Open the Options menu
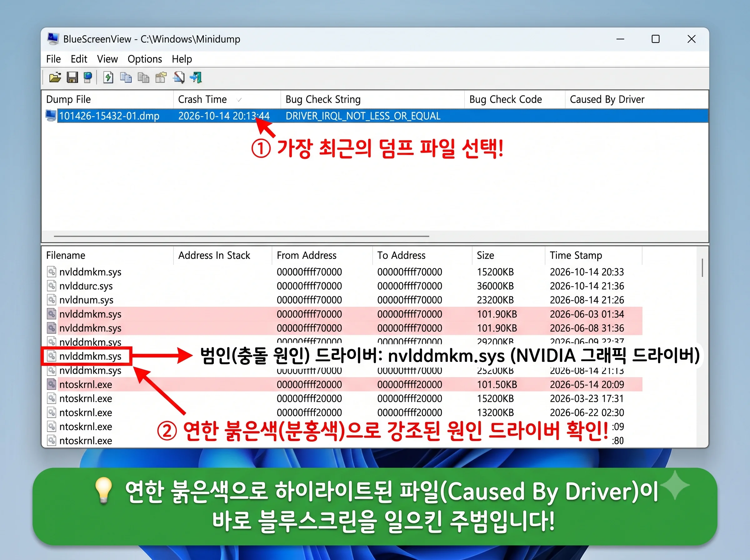 (145, 59)
